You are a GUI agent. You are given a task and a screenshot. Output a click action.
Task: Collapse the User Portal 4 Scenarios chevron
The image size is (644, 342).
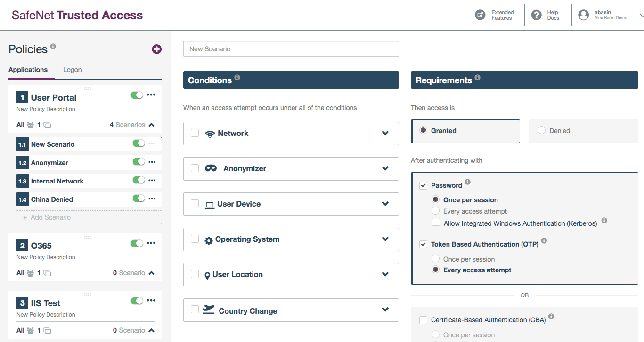(151, 125)
